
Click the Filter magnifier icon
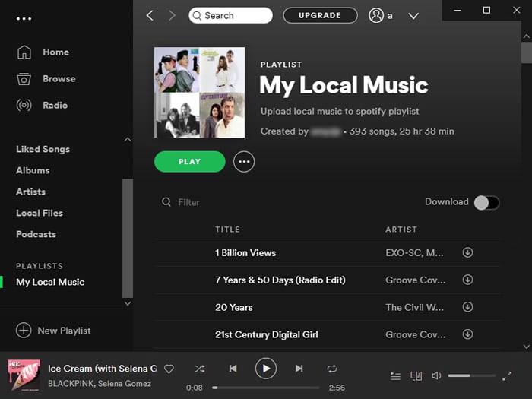166,202
